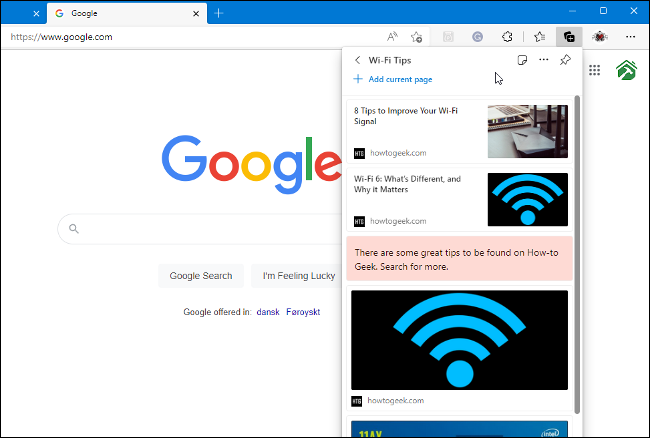The image size is (650, 438).
Task: Click the green house profile icon
Action: [x=626, y=70]
